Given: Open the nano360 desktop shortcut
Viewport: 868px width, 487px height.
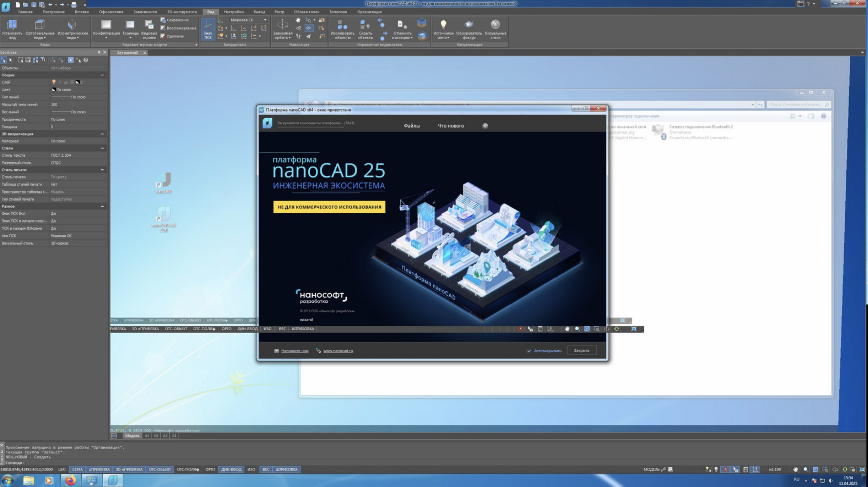Looking at the screenshot, I should (x=164, y=183).
